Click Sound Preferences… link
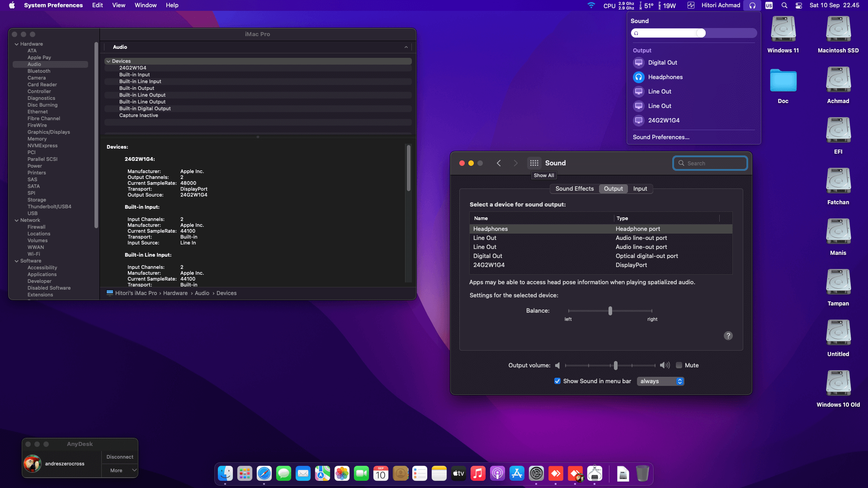The width and height of the screenshot is (868, 488). [661, 137]
